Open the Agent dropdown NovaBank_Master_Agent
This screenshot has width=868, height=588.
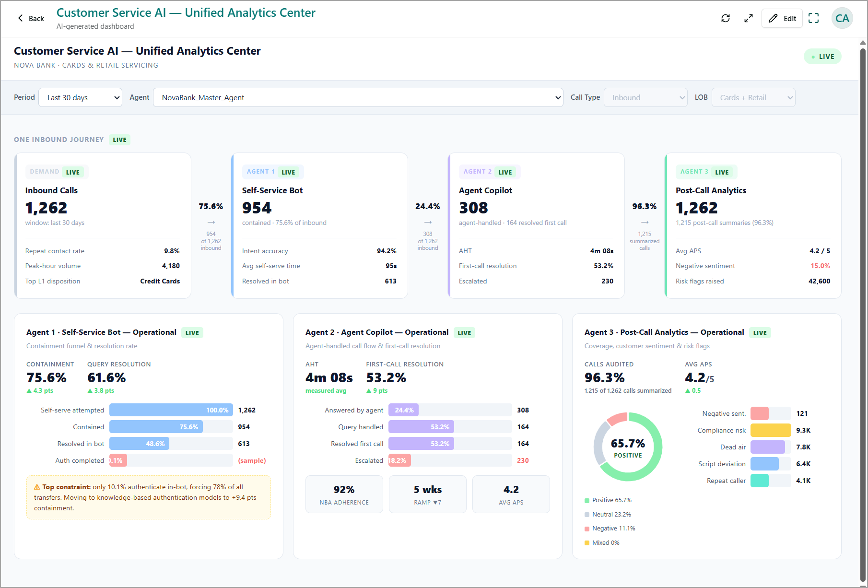click(358, 97)
